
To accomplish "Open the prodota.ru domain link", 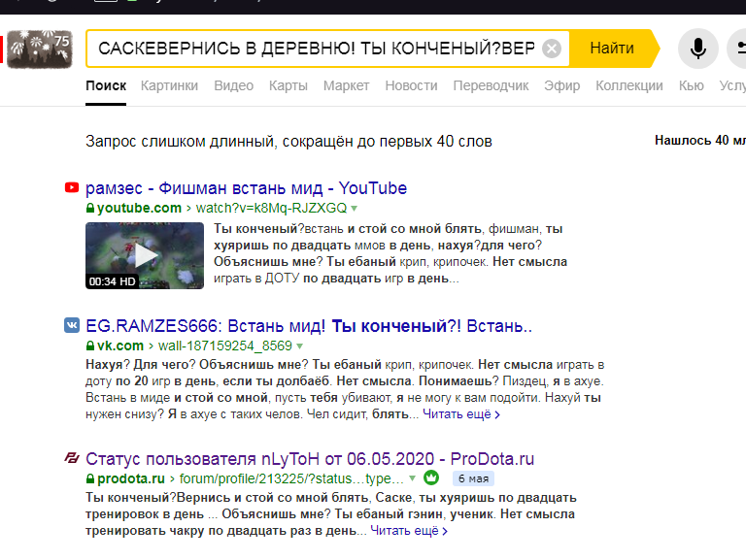I will (131, 478).
